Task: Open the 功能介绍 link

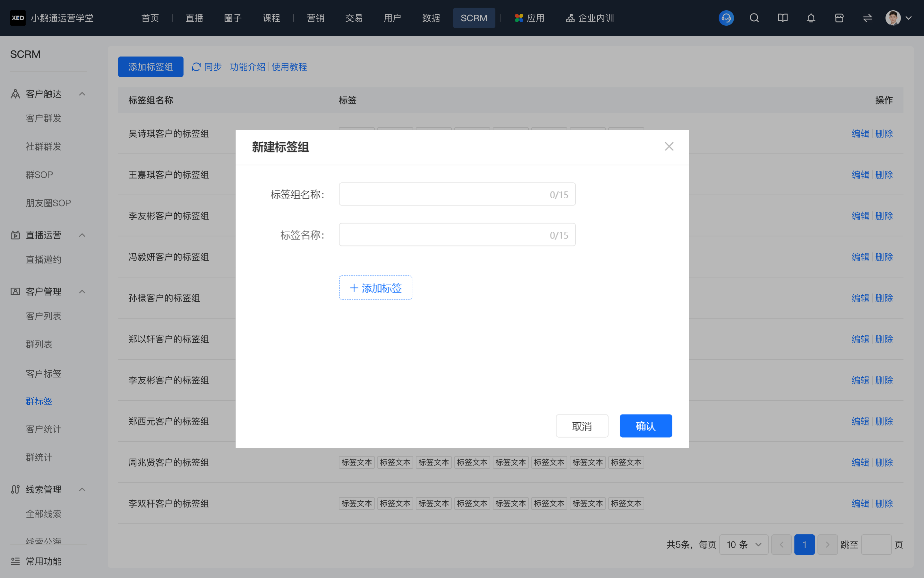Action: click(247, 67)
